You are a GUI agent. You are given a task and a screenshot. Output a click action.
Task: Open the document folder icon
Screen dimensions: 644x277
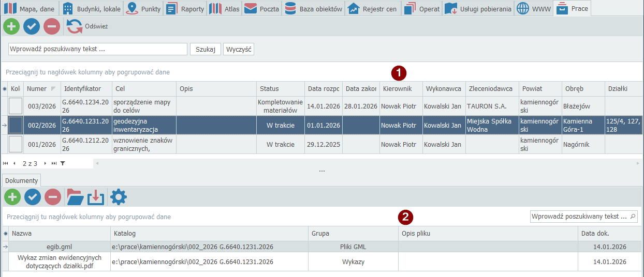pos(75,197)
